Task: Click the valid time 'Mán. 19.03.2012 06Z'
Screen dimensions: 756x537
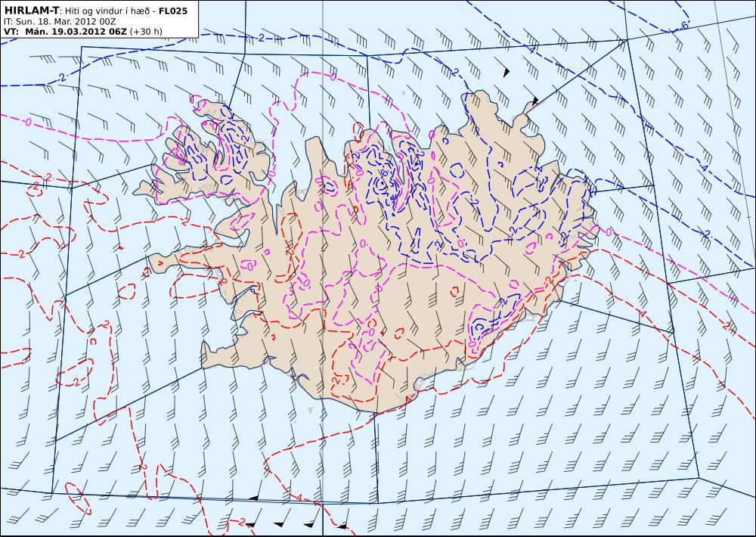Action: (x=76, y=32)
